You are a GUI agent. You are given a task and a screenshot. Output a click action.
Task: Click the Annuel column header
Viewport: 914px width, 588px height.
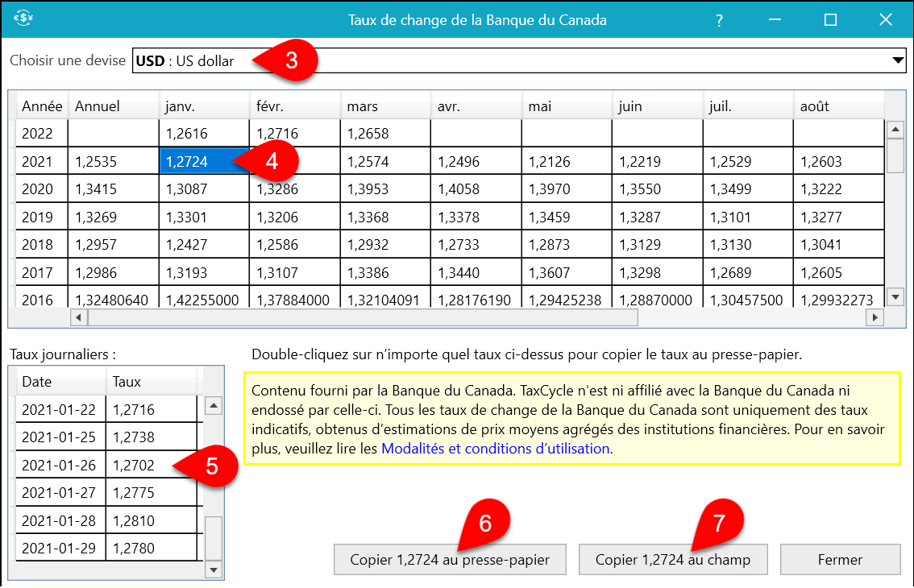point(114,106)
